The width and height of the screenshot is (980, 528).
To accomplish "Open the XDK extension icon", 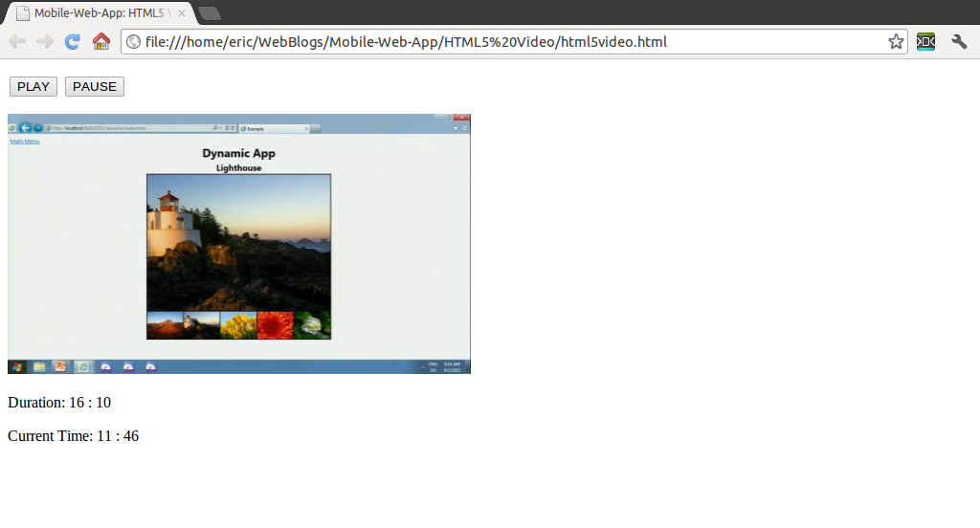I will (925, 42).
